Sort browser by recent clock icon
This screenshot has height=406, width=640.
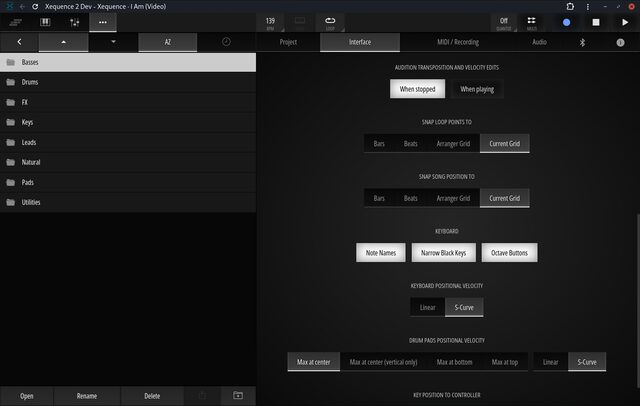[x=226, y=42]
